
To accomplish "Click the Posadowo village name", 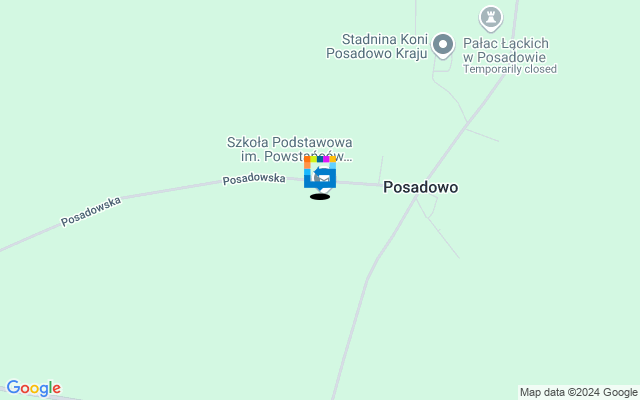I will tap(420, 187).
